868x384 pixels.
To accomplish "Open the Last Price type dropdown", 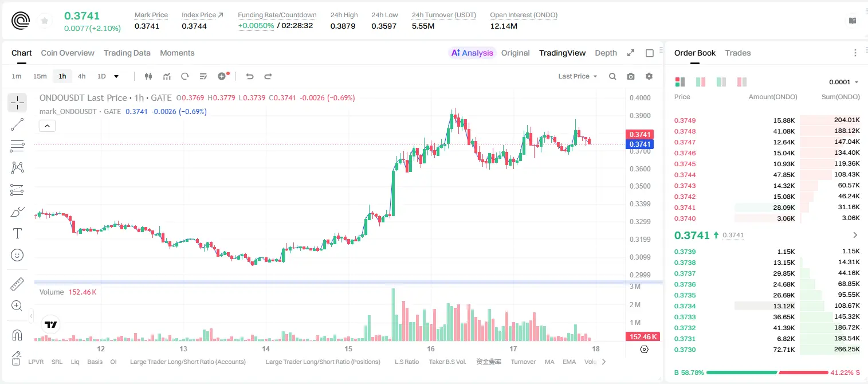I will click(578, 76).
